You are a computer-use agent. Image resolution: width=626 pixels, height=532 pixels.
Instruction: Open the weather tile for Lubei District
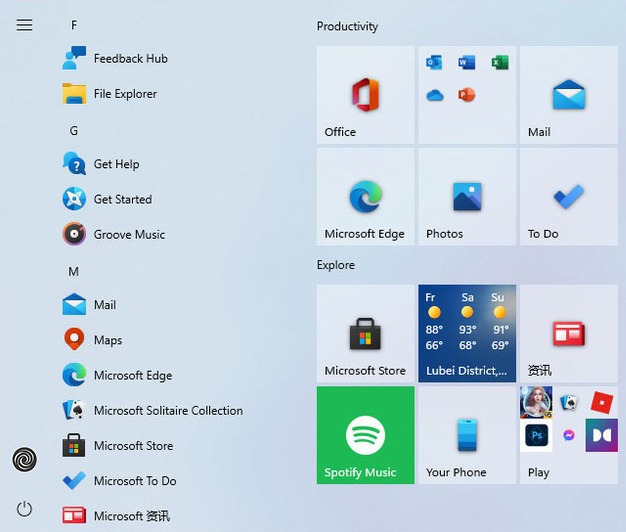(x=467, y=333)
